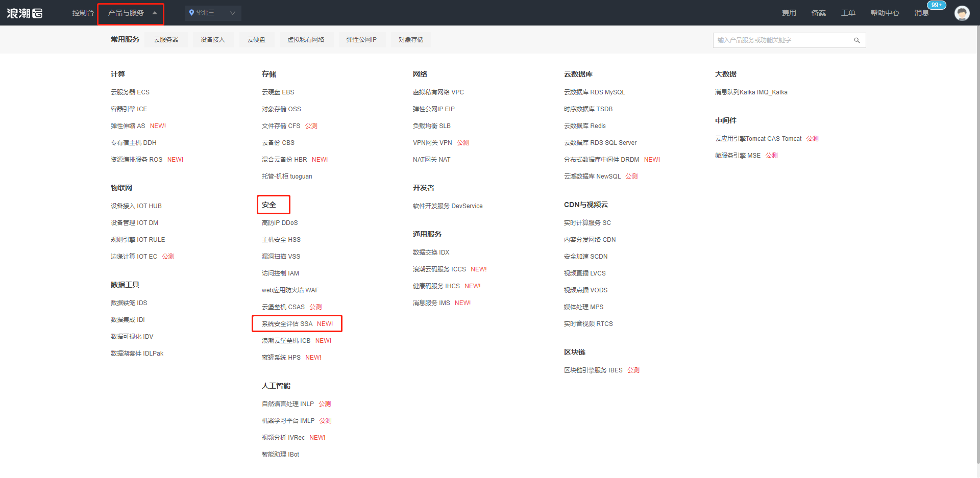
Task: Open 弹性伸缩 AS
Action: pyautogui.click(x=128, y=126)
